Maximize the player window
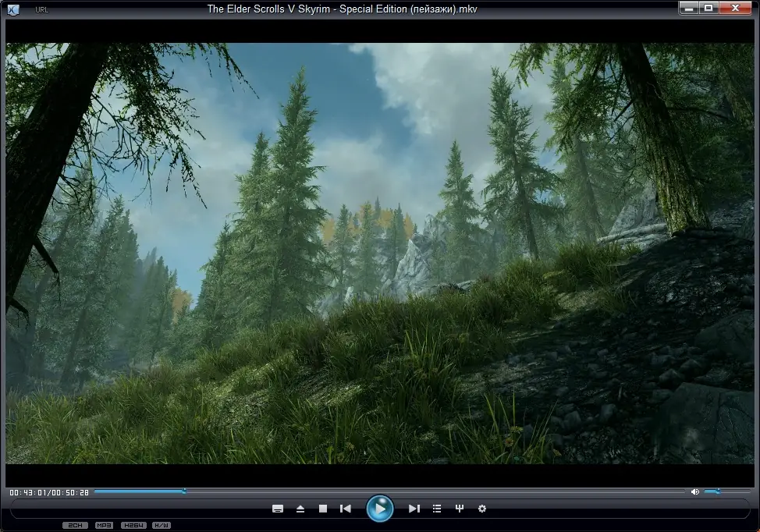This screenshot has width=760, height=532. 709,8
